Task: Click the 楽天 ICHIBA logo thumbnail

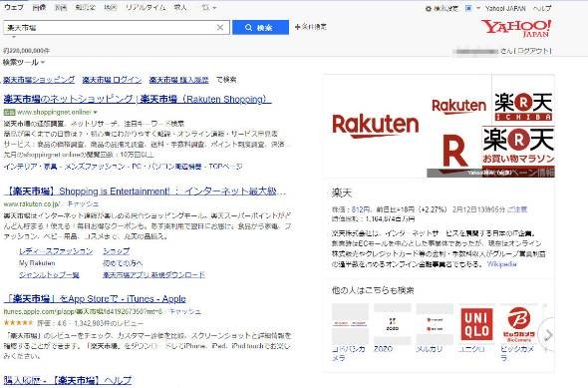Action: [523, 106]
